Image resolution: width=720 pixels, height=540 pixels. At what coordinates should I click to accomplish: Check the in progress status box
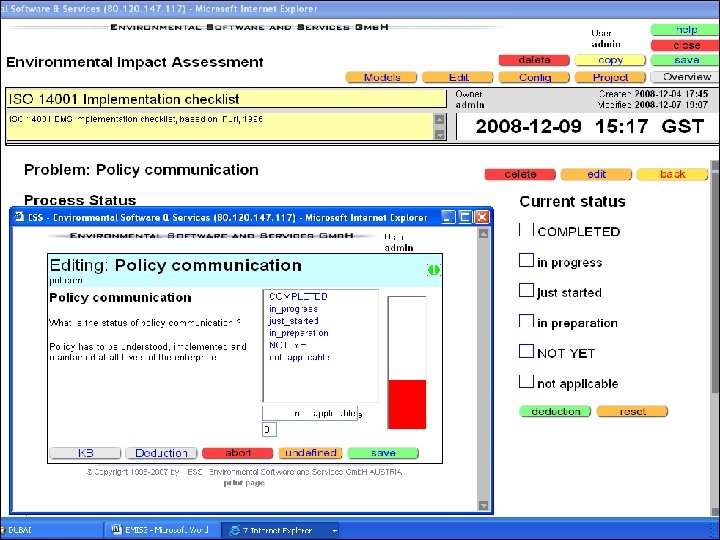pos(526,260)
